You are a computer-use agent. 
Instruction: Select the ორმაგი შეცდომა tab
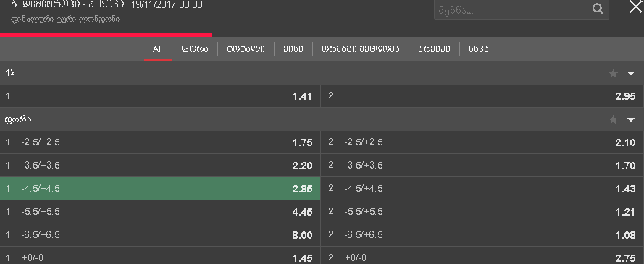(361, 49)
